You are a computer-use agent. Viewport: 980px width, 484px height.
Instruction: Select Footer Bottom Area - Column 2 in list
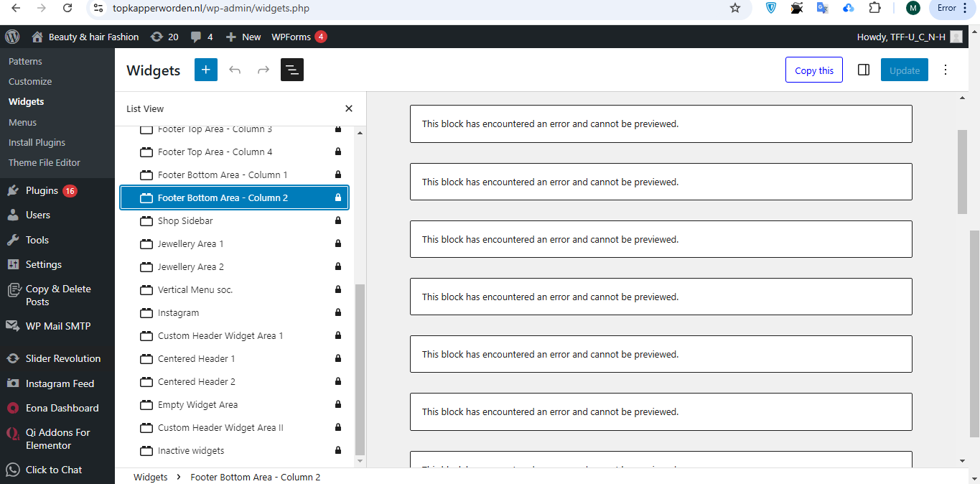tap(235, 197)
